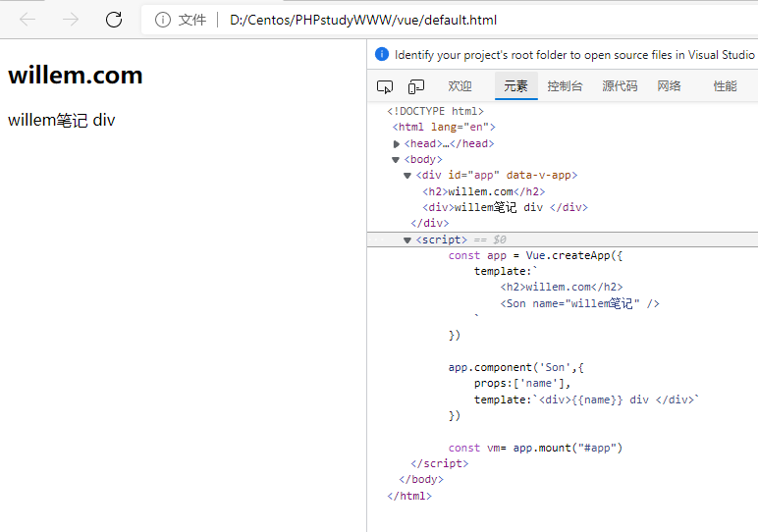Select the closing </html> tag line

409,496
